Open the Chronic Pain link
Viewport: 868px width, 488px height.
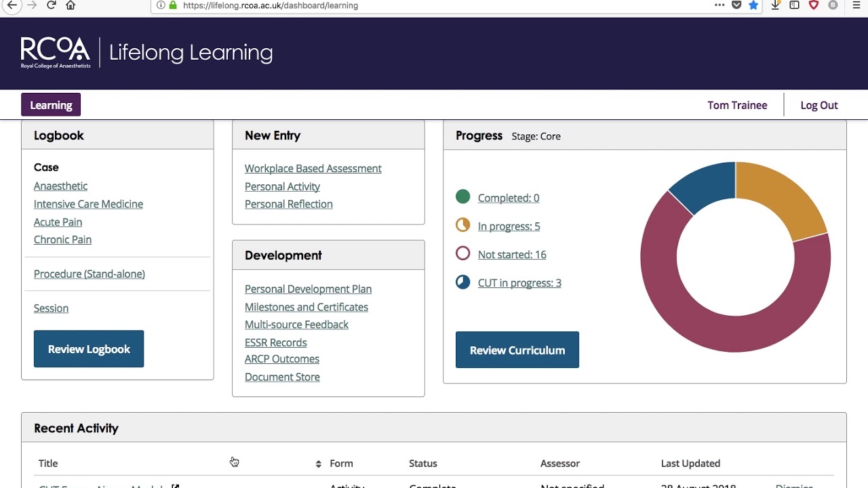coord(62,239)
